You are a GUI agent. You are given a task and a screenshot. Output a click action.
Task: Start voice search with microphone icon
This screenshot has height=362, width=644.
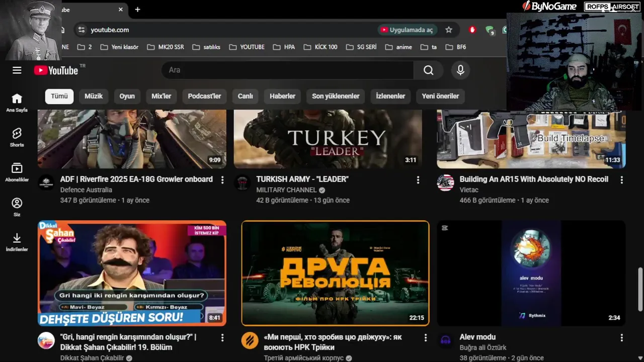coord(460,70)
